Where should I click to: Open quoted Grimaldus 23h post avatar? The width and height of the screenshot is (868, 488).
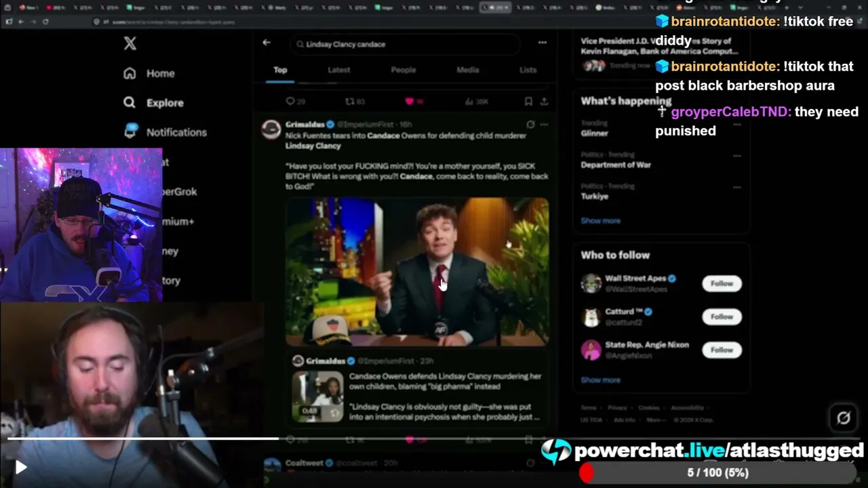(x=298, y=361)
